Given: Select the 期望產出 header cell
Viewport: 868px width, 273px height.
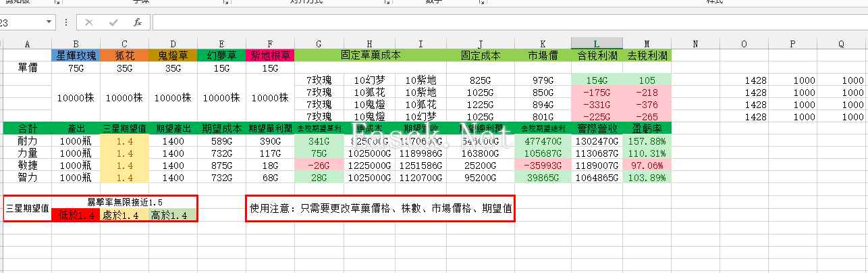Looking at the screenshot, I should coord(173,128).
